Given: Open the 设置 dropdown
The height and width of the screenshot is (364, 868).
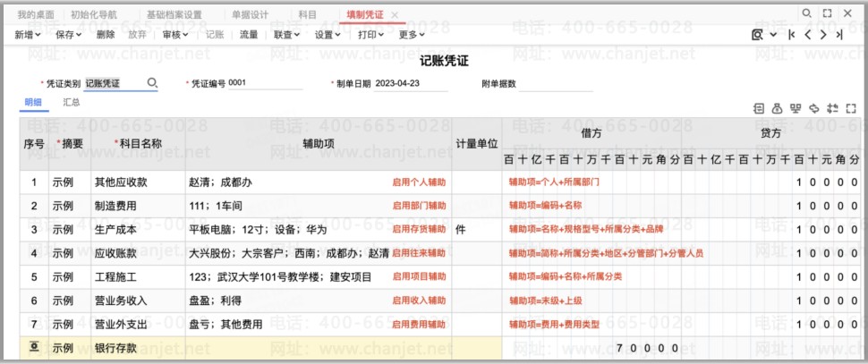Looking at the screenshot, I should pyautogui.click(x=328, y=35).
